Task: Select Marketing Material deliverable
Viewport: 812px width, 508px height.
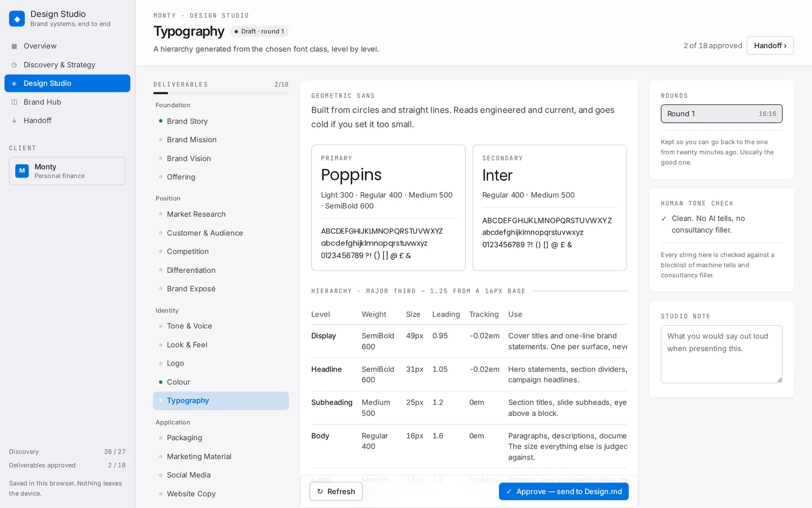Action: click(x=221, y=457)
